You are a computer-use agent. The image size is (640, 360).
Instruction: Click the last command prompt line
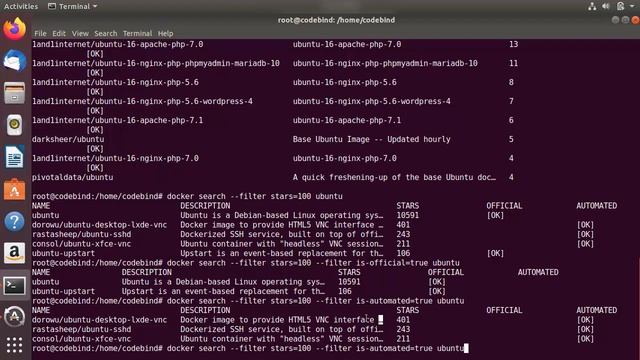[x=250, y=348]
